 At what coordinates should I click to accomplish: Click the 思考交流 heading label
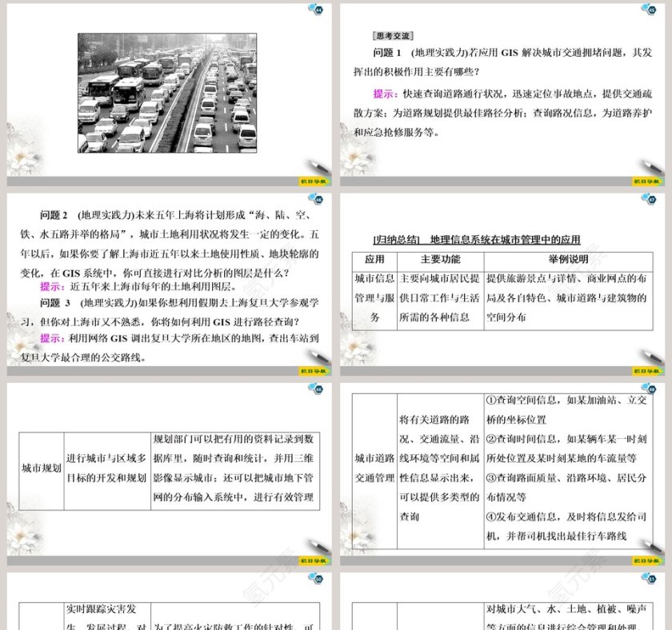tap(393, 35)
